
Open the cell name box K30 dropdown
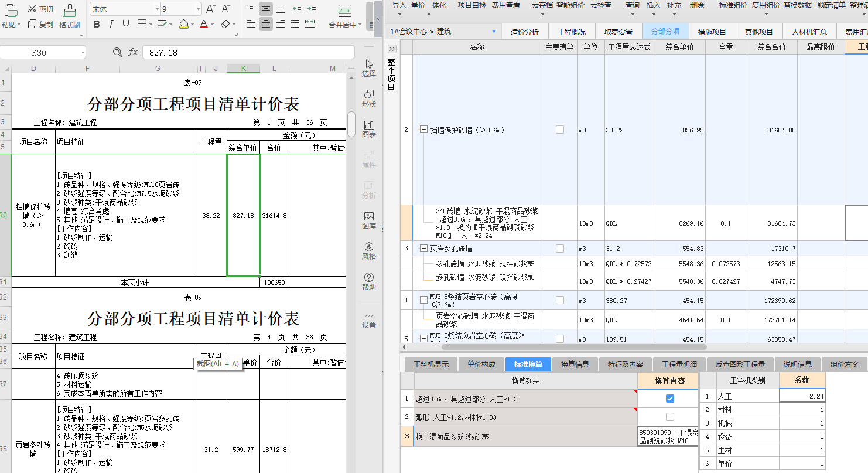click(x=81, y=53)
